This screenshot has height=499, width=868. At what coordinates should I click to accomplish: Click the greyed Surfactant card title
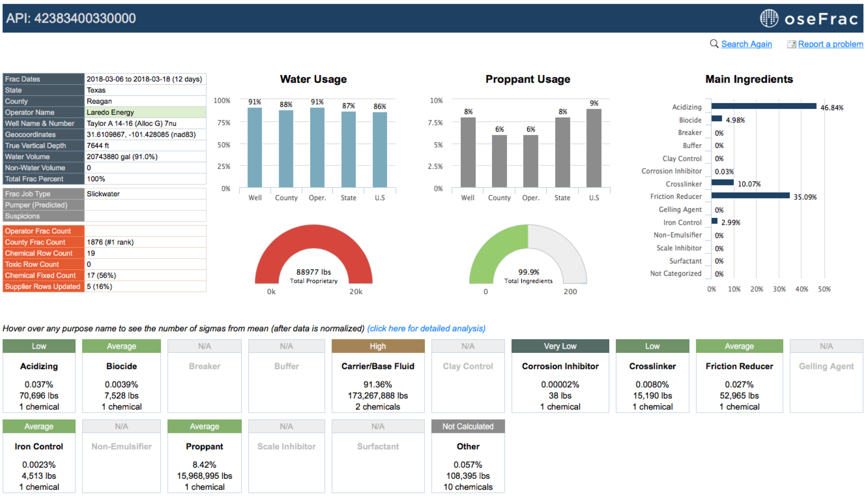coord(378,446)
